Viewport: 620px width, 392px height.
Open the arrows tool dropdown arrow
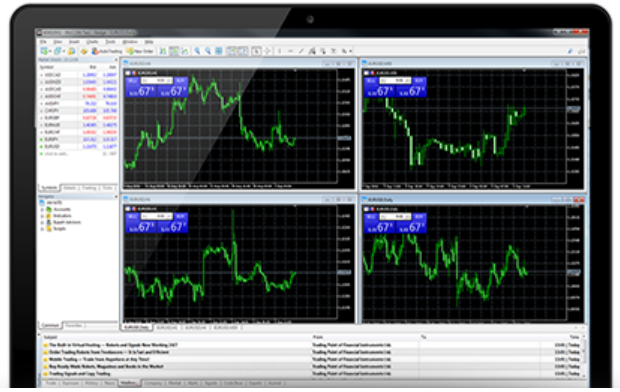tap(350, 51)
